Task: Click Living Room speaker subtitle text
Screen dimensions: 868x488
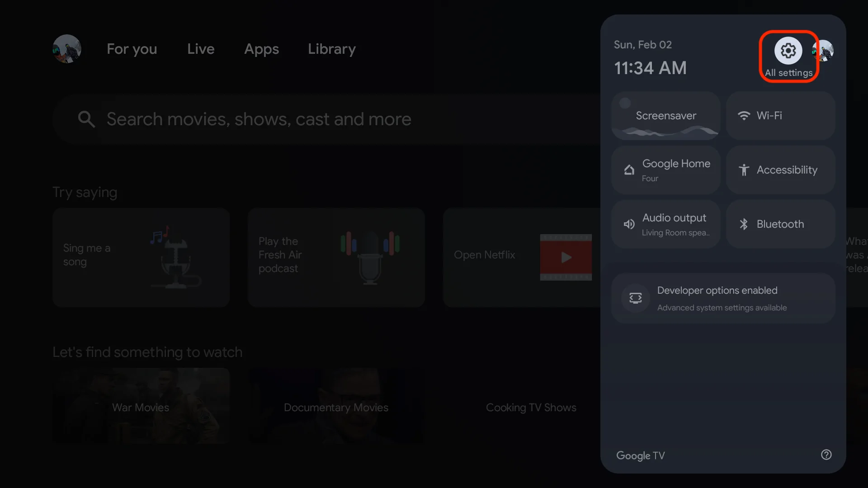Action: coord(675,233)
